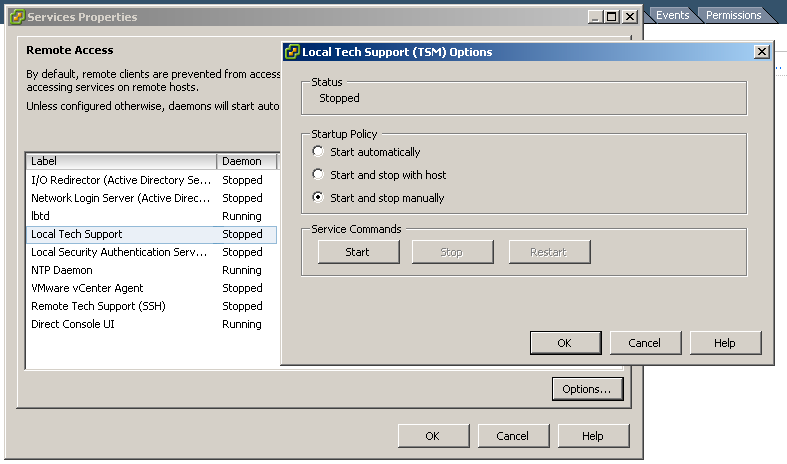Select the Local Tech Support row
787x464 pixels.
tap(151, 235)
